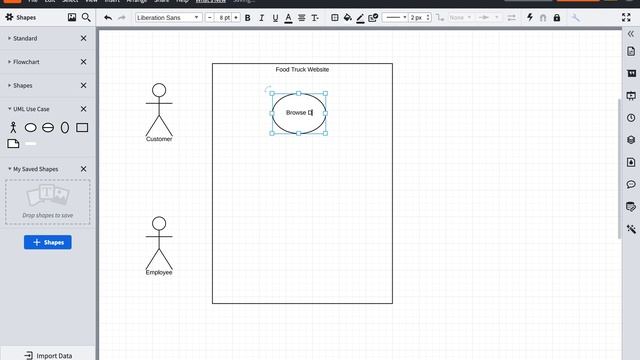Select the divided oval use case shape
This screenshot has width=640, height=360.
point(48,128)
